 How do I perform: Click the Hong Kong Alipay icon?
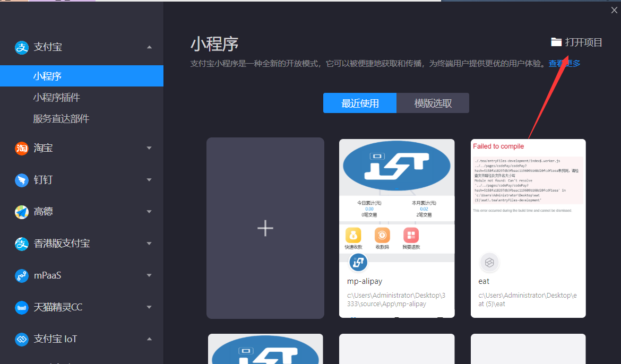[22, 244]
